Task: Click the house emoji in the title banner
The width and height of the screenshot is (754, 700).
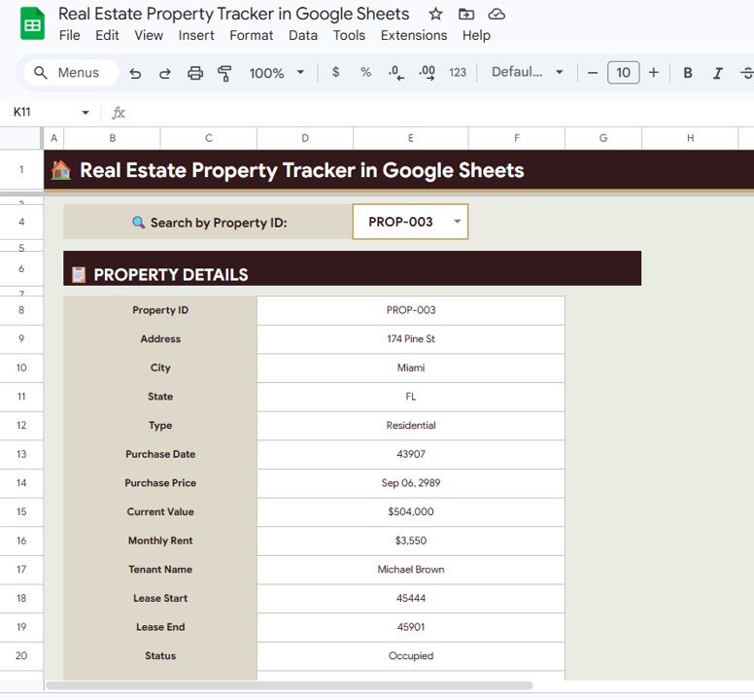Action: tap(60, 170)
